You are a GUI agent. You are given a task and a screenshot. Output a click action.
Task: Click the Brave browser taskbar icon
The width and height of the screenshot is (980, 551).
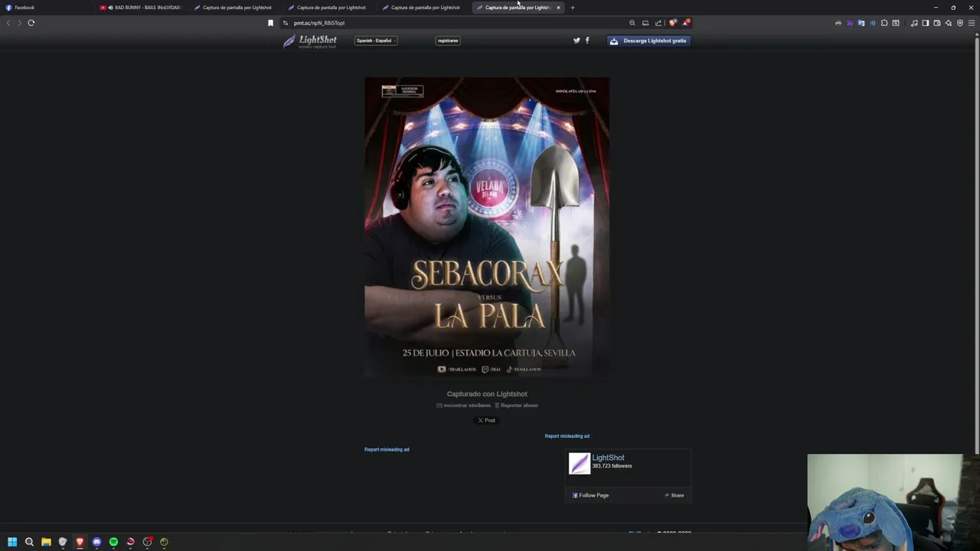click(x=80, y=542)
